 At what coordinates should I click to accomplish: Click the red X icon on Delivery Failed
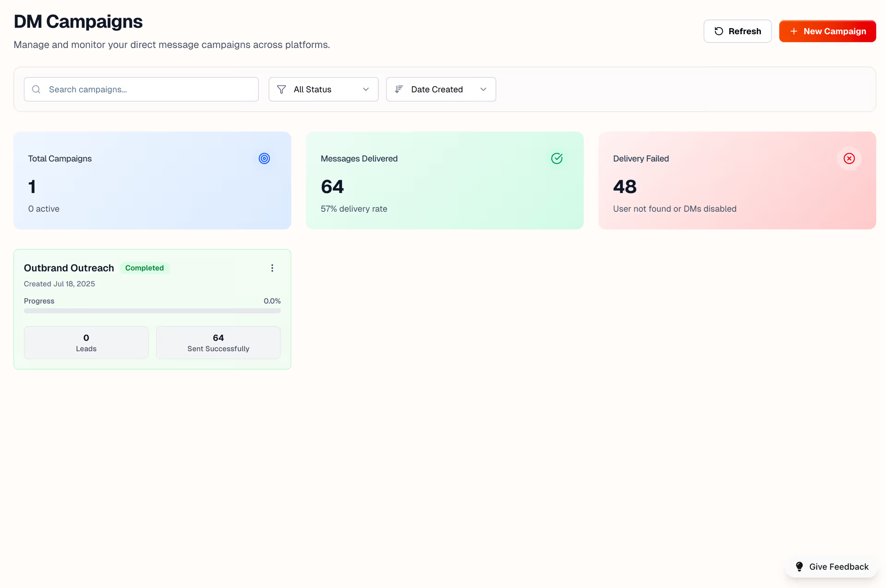pyautogui.click(x=849, y=158)
